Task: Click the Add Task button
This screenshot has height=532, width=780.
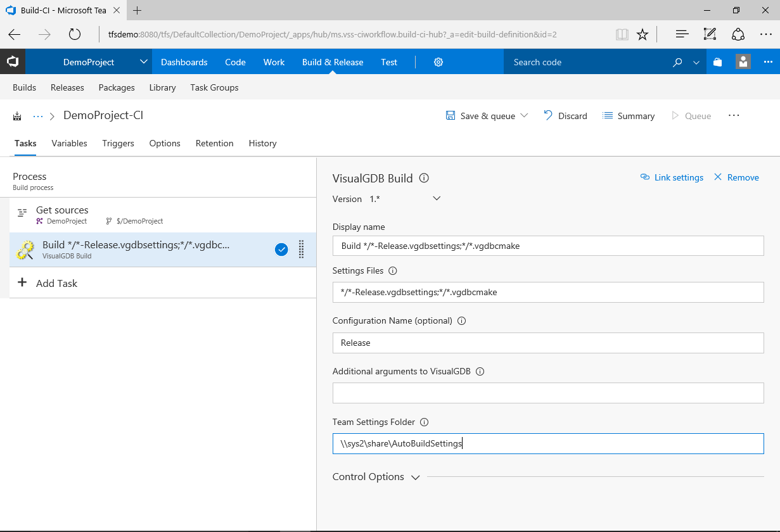Action: [x=48, y=283]
